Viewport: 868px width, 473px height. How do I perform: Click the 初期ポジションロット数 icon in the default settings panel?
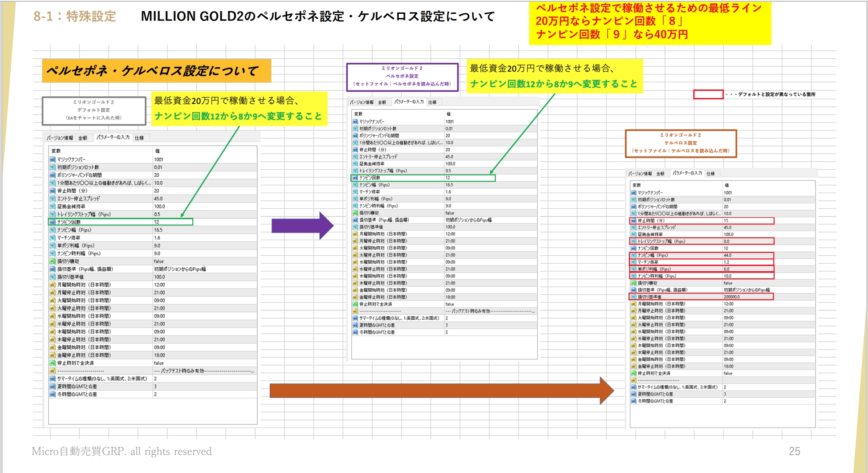coord(53,167)
